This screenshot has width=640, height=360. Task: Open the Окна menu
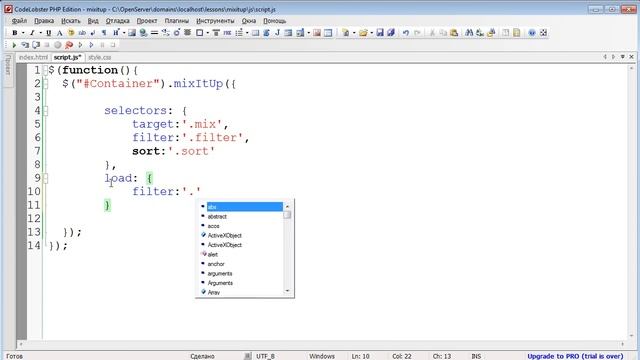pos(249,20)
